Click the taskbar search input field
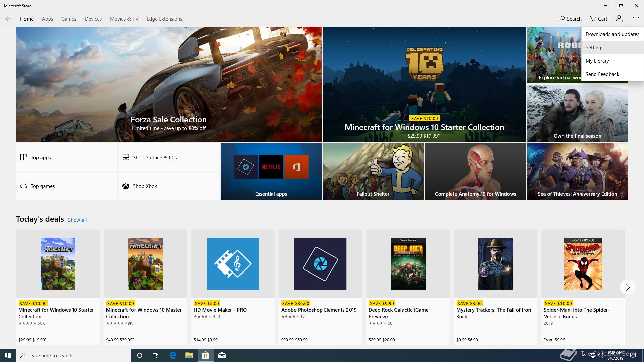Viewport: 644px width, 362px height. pos(74,355)
